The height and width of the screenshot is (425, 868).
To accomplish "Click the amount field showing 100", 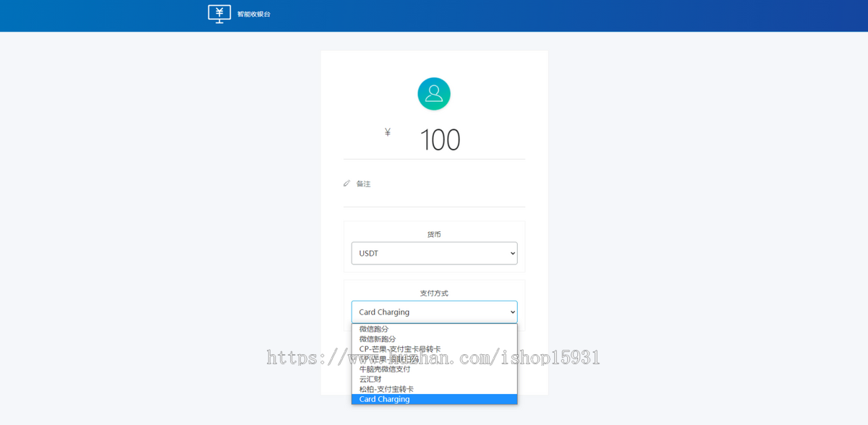I will tap(440, 140).
